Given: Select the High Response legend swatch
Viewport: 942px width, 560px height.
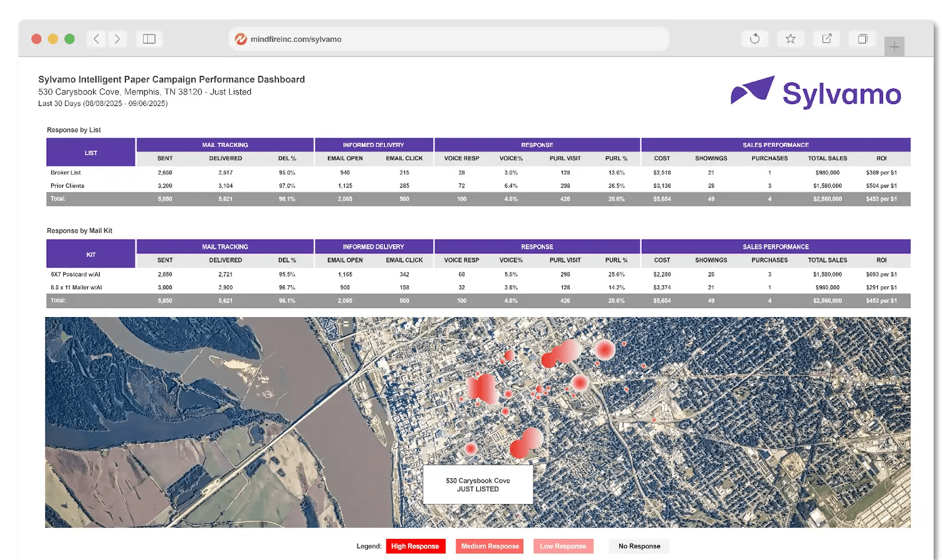Looking at the screenshot, I should 415,546.
